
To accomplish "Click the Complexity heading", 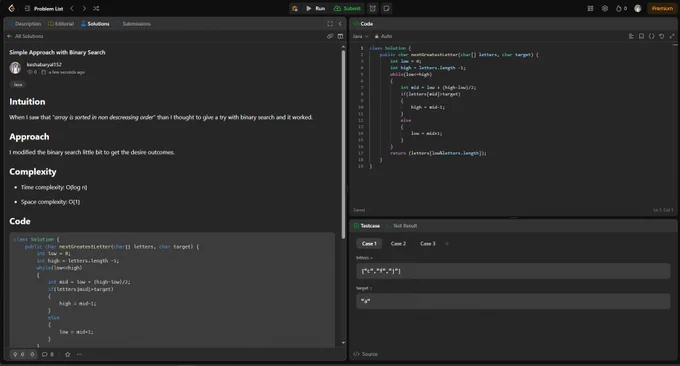I will [33, 172].
